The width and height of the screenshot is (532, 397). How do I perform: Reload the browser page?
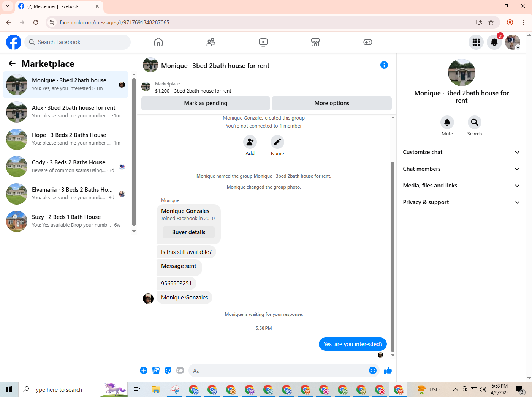pos(36,22)
